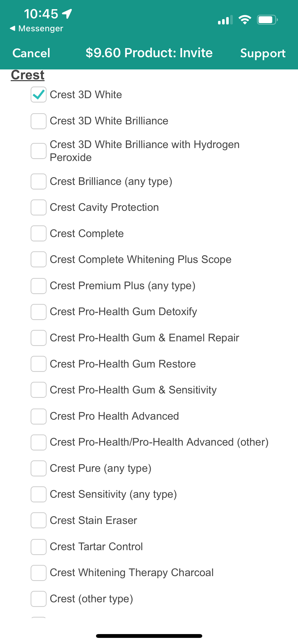Tick Crest Premium Plus (any type)

[x=38, y=286]
